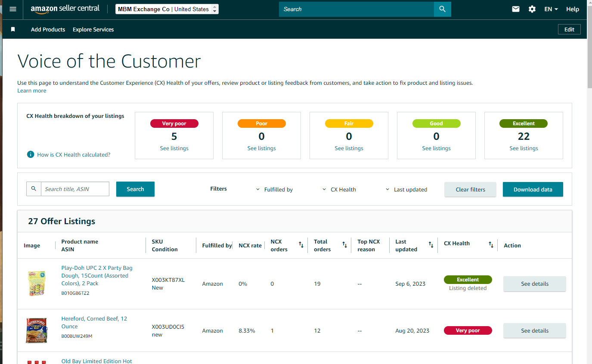Open the Hereford Corned Beef product thumbnail
The width and height of the screenshot is (592, 364).
[37, 330]
